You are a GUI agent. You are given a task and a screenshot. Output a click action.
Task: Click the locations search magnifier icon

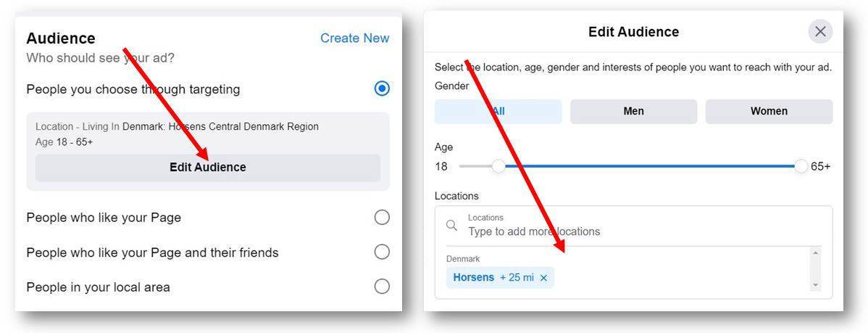tap(451, 225)
